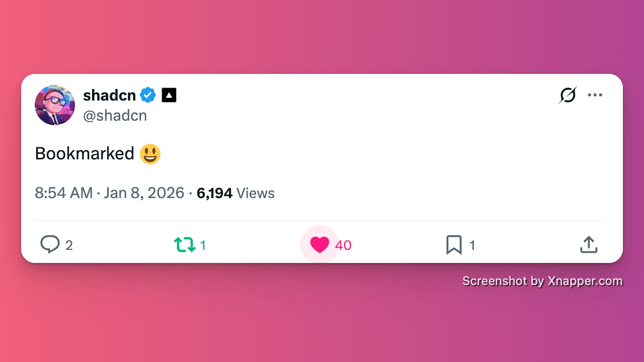Click the like count showing 40
644x362 pixels.
point(343,245)
